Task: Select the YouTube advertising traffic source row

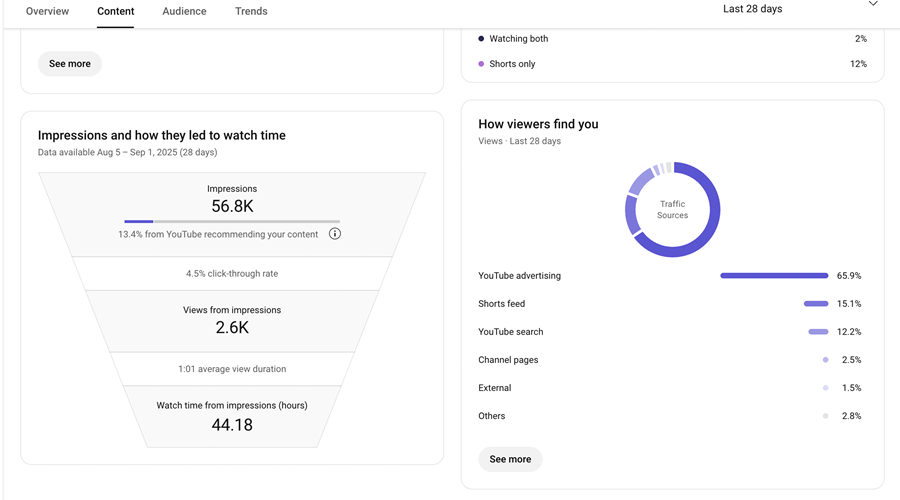Action: pyautogui.click(x=520, y=276)
